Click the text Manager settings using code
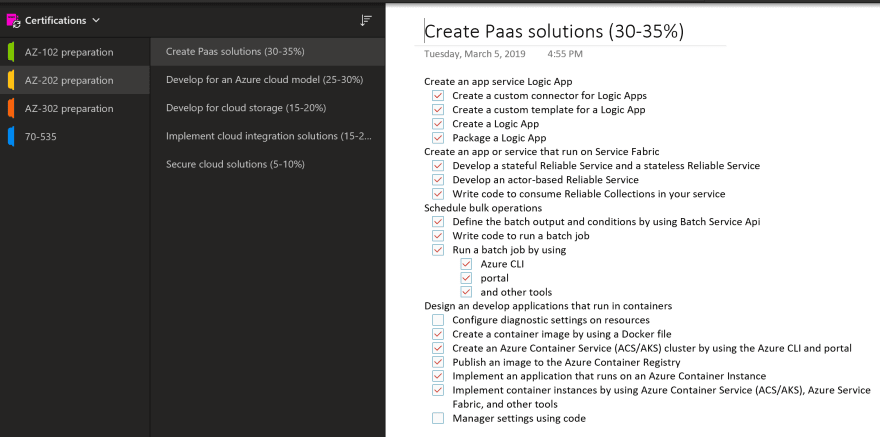880x437 pixels. click(519, 418)
